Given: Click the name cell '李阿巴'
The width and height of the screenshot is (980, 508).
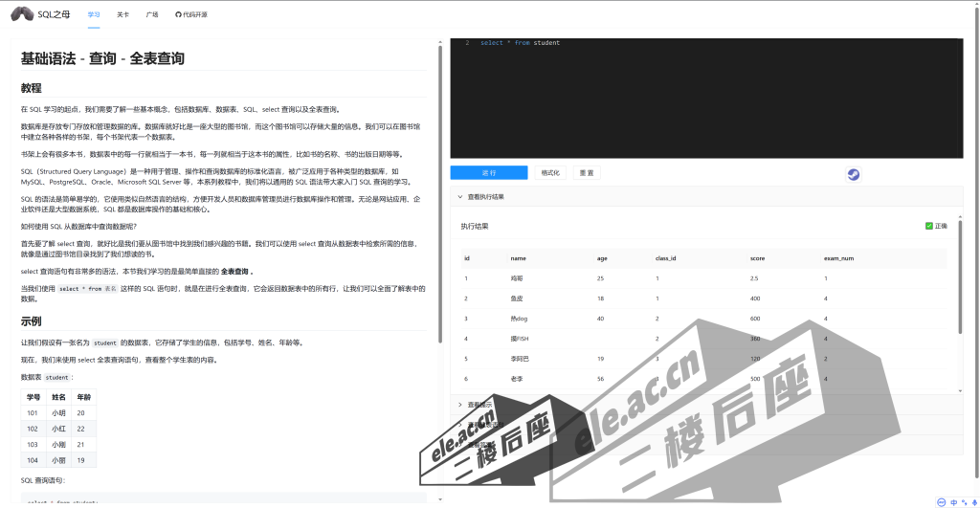Looking at the screenshot, I should coord(520,359).
